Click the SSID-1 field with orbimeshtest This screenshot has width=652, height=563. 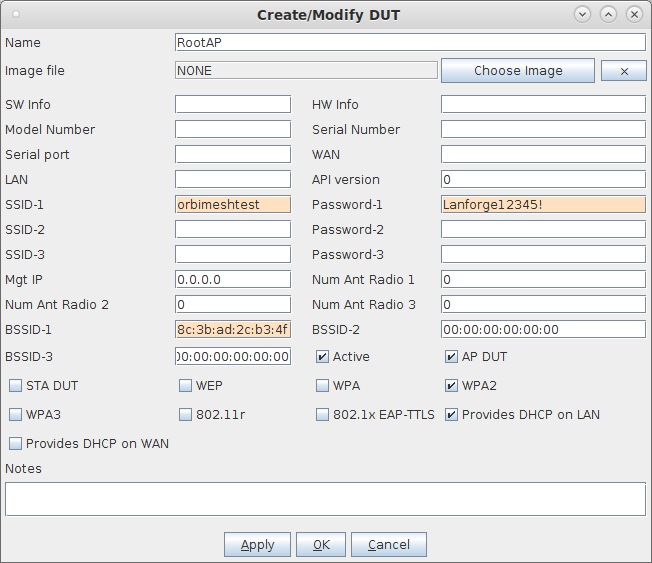232,205
